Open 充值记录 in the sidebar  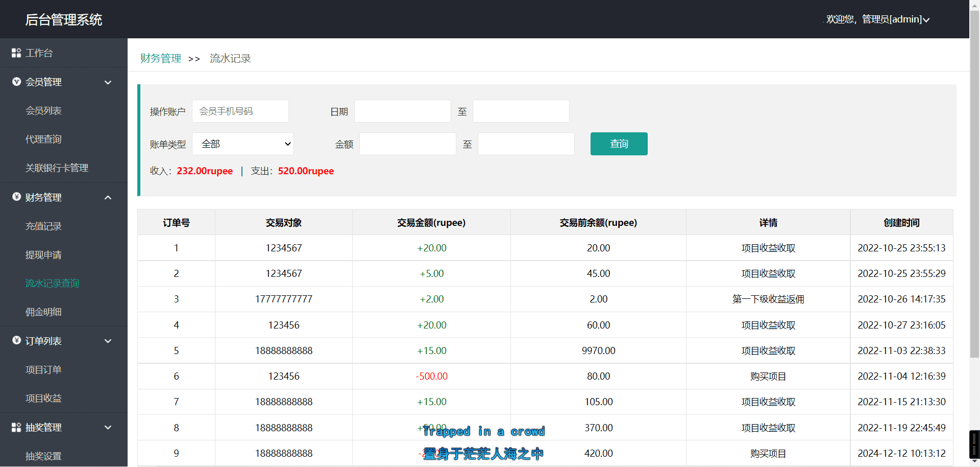43,226
